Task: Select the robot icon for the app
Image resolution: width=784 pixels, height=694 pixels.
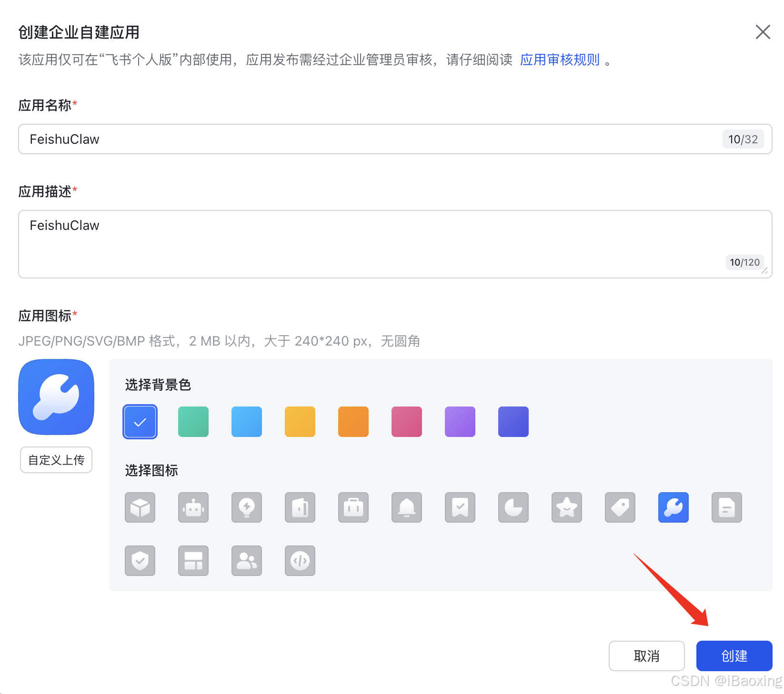Action: (193, 507)
